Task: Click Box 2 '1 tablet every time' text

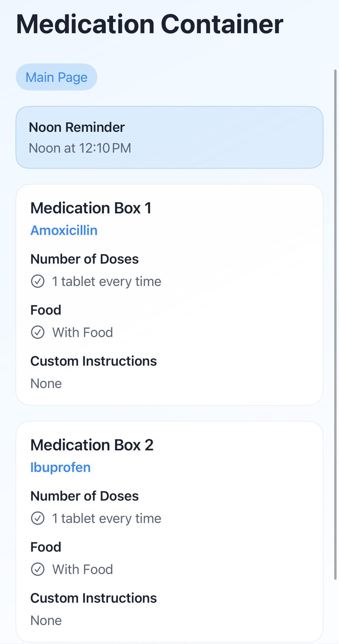Action: [107, 519]
